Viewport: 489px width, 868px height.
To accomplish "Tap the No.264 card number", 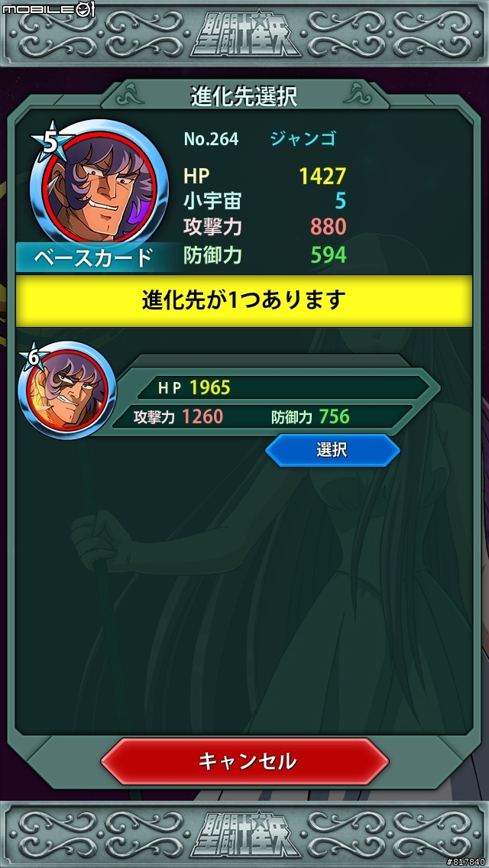I will click(211, 139).
